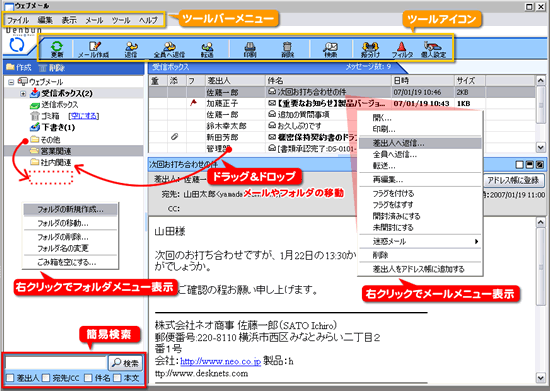Click the 空にする link beside ゴミ箱
Screen dimensions: 559x391
coord(83,116)
